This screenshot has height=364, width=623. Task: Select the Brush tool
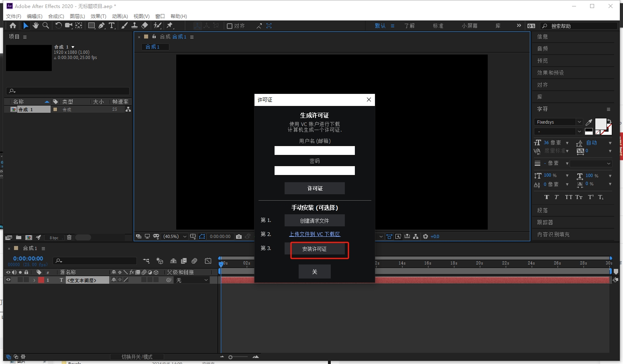click(124, 26)
